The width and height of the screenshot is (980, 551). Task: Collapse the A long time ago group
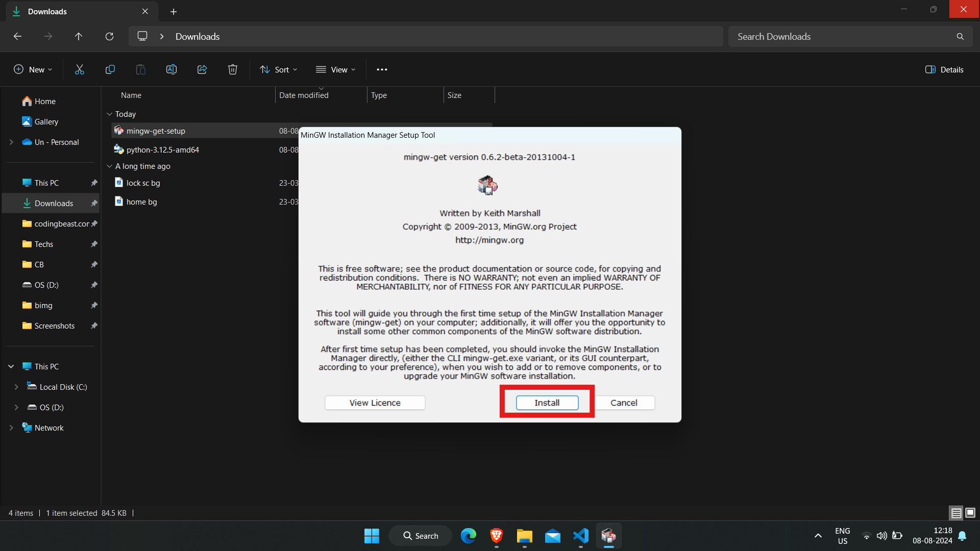[x=109, y=166]
